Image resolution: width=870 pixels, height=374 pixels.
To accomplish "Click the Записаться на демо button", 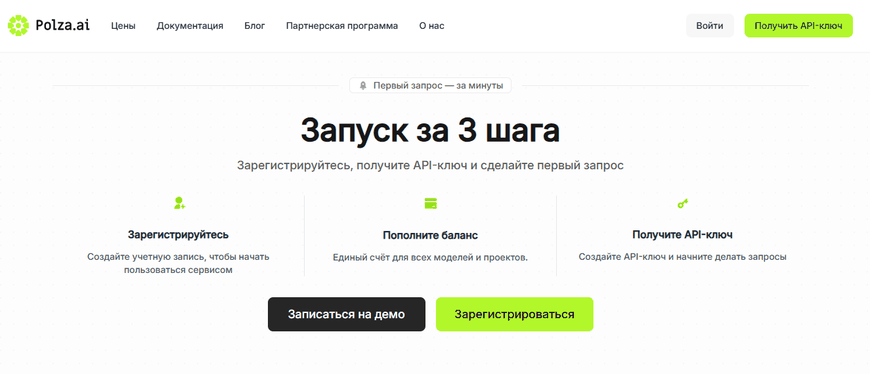I will (x=346, y=314).
